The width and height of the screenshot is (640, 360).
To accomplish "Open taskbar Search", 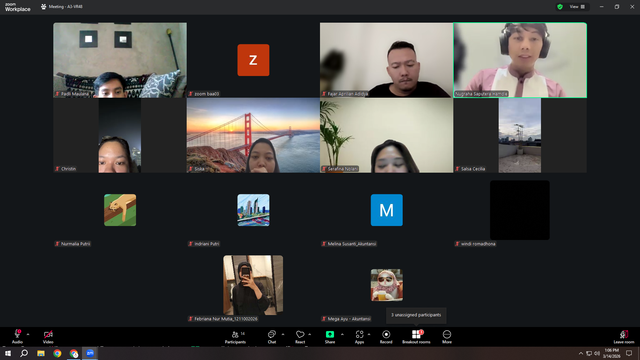I will pos(24,353).
